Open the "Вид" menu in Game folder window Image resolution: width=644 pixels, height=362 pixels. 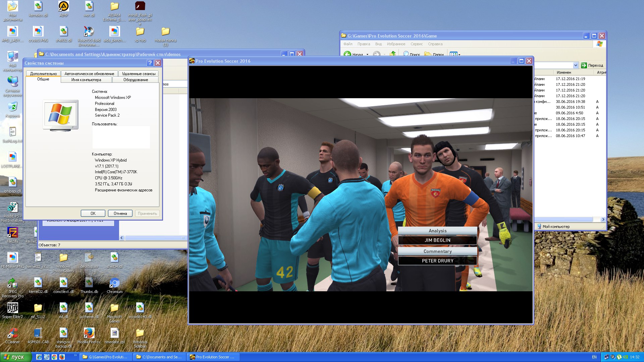(x=378, y=44)
